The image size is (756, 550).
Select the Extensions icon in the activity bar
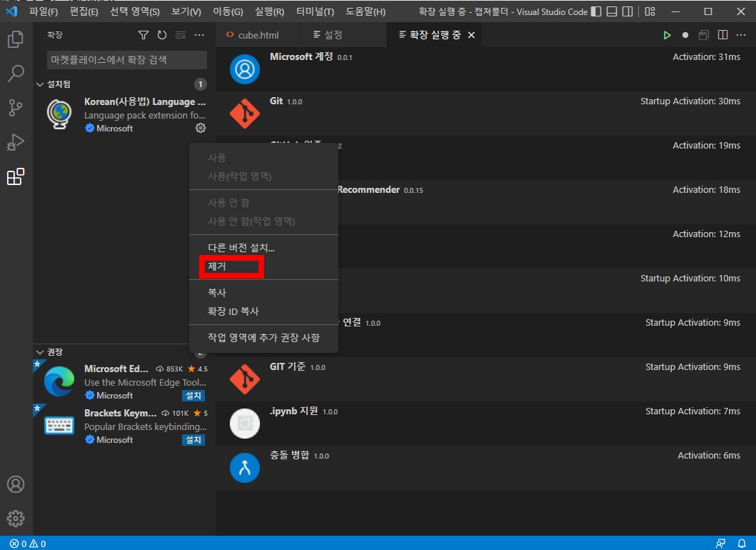[x=16, y=176]
